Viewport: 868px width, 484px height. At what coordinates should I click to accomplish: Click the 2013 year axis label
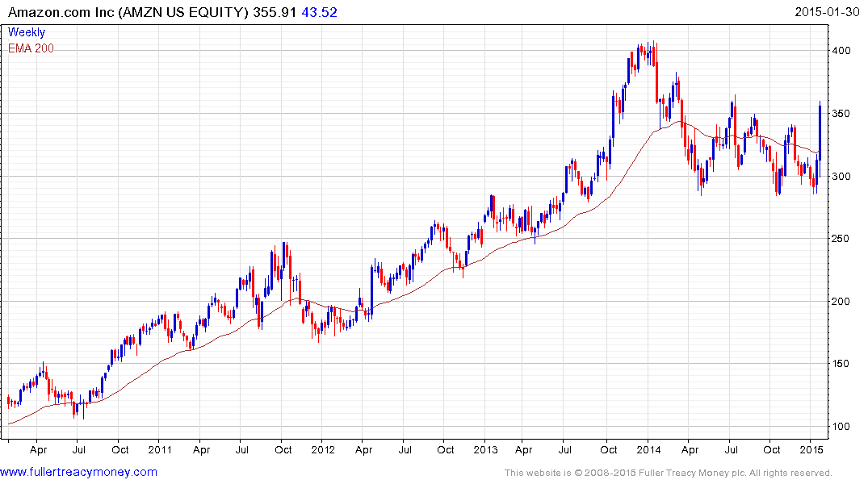point(485,449)
